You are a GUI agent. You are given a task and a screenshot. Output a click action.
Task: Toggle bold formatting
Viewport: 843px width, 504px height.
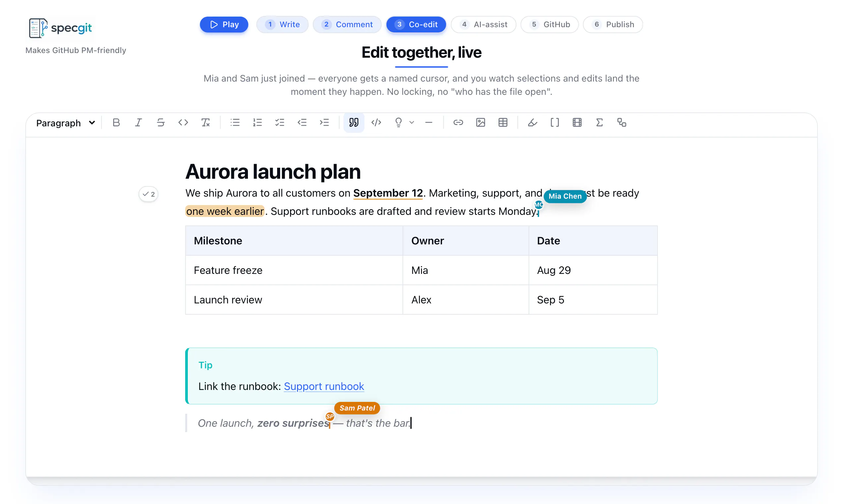point(116,123)
